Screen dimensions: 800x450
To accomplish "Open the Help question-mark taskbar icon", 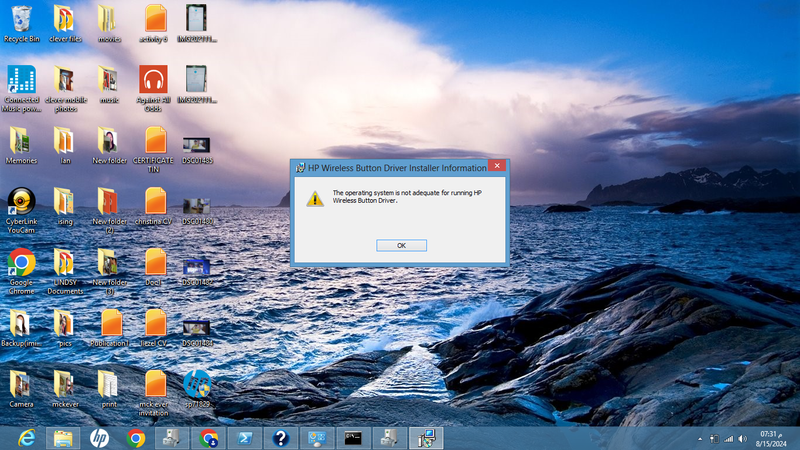I will tap(281, 438).
